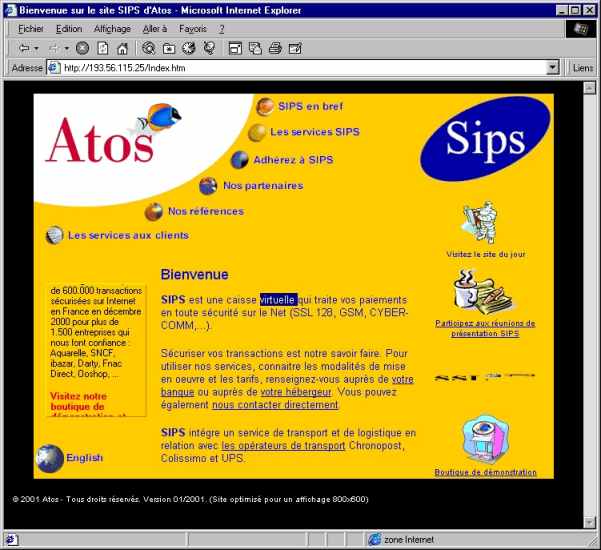Click the ball icon beside Les services SIPS
601x550 pixels.
[x=257, y=133]
